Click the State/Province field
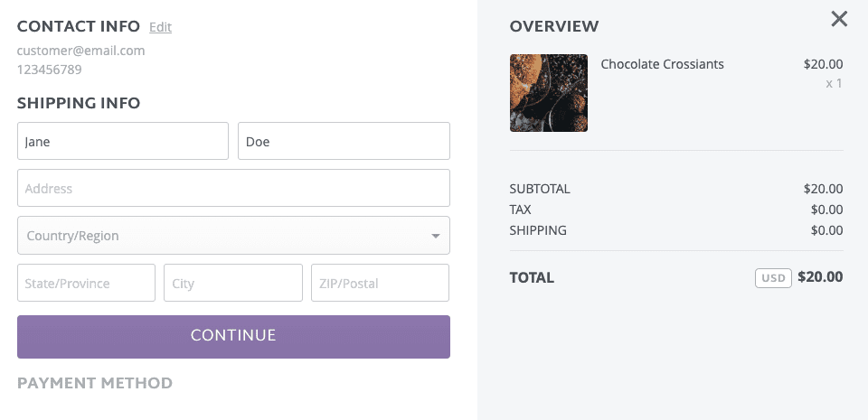Image resolution: width=868 pixels, height=420 pixels. click(86, 283)
